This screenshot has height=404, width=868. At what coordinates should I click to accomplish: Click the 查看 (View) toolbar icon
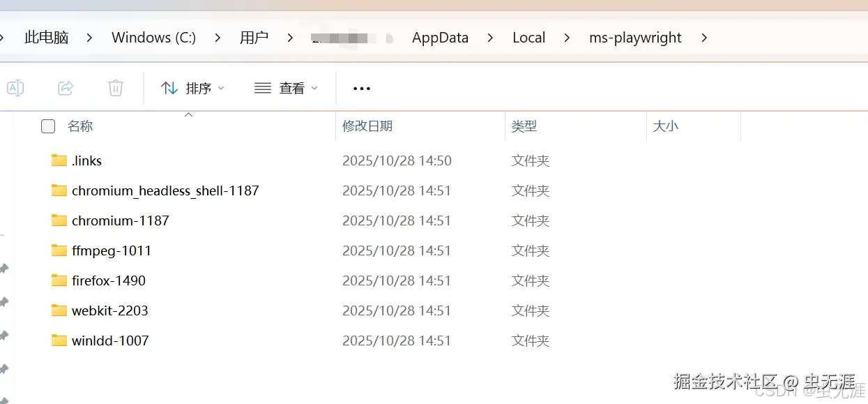(262, 87)
